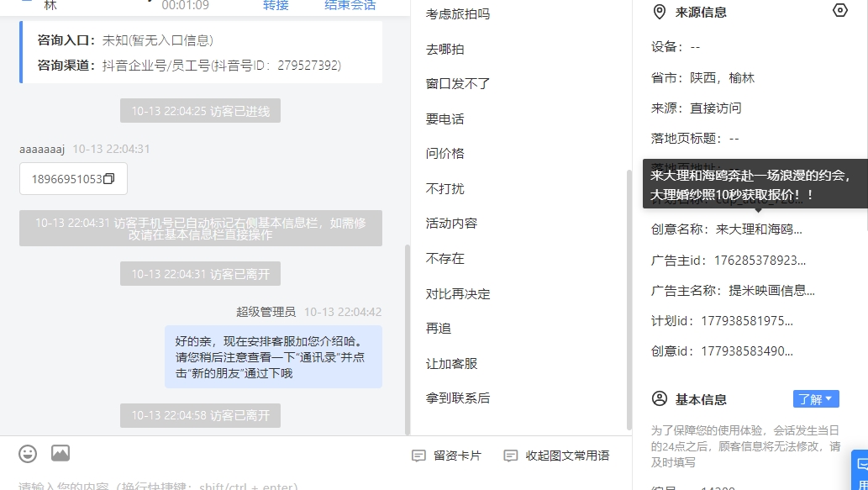Click the 收起图文常用语 icon
This screenshot has width=868, height=490.
pyautogui.click(x=510, y=456)
